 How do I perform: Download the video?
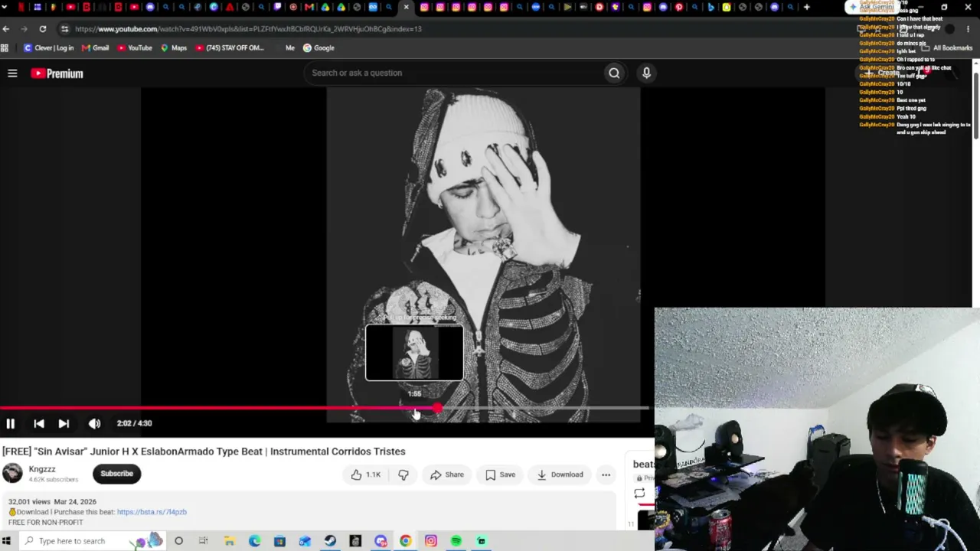(560, 474)
